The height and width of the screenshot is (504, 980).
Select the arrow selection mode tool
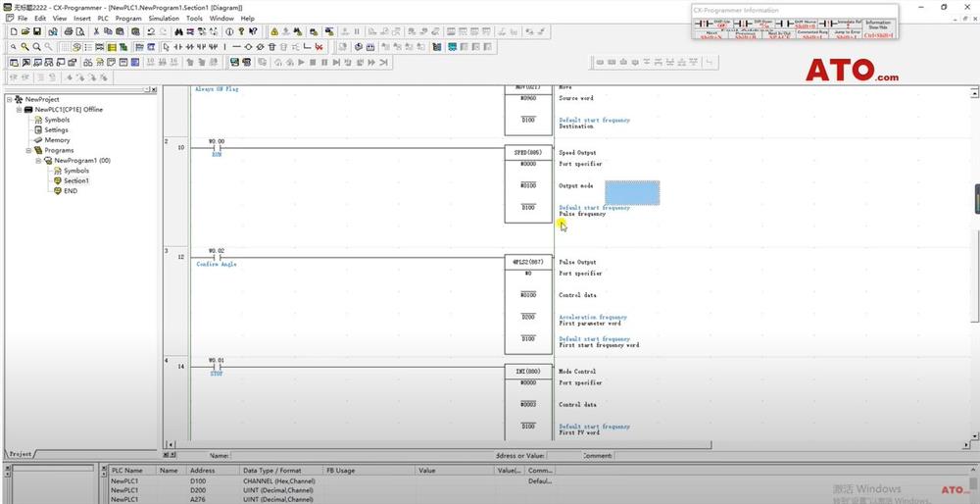click(x=166, y=46)
